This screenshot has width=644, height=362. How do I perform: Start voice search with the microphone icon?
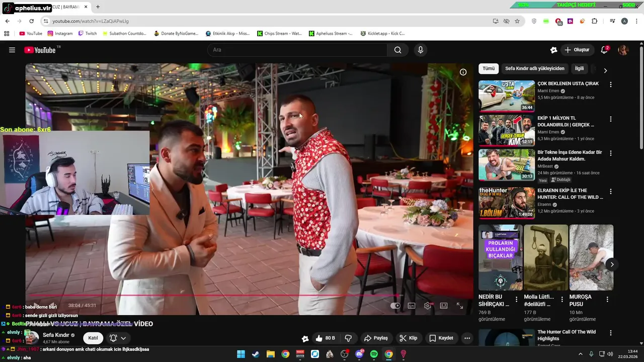(x=421, y=50)
